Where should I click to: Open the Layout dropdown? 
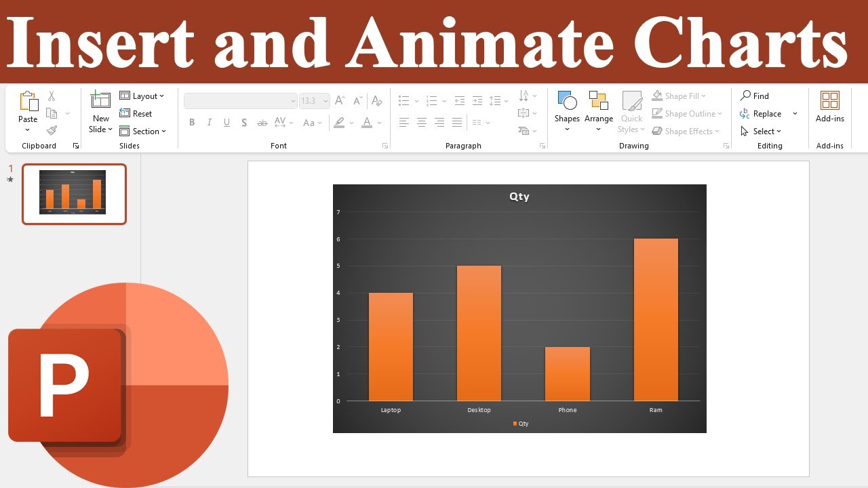142,96
